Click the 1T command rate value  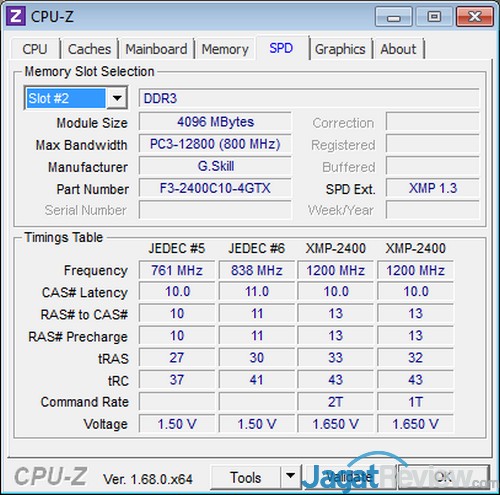click(x=415, y=402)
